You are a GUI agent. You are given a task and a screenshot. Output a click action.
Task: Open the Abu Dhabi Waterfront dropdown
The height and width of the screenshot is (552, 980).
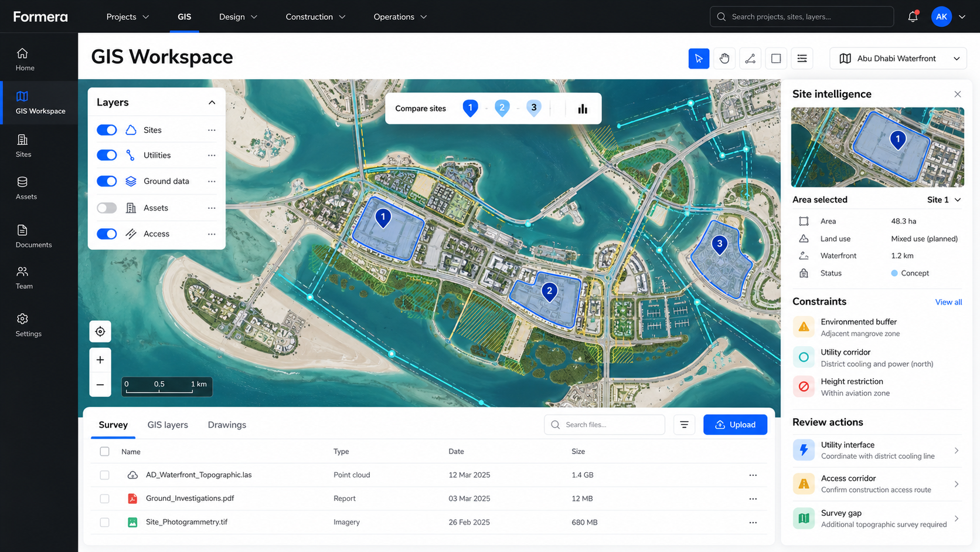[898, 59]
